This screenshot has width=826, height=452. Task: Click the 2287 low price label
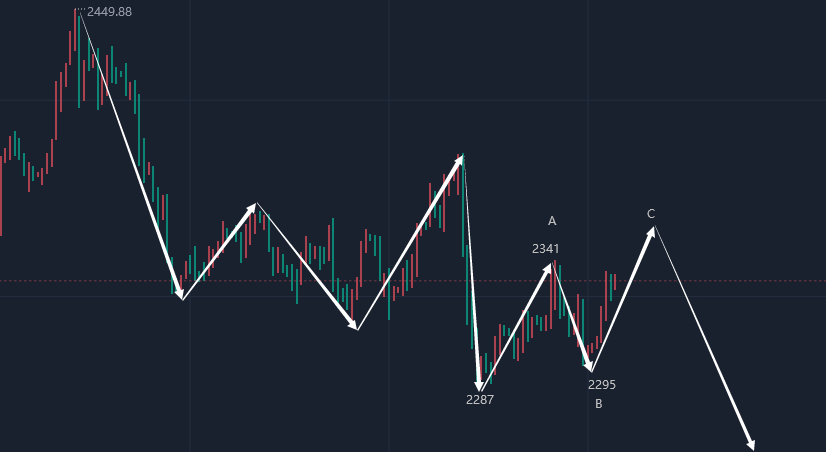pyautogui.click(x=480, y=399)
